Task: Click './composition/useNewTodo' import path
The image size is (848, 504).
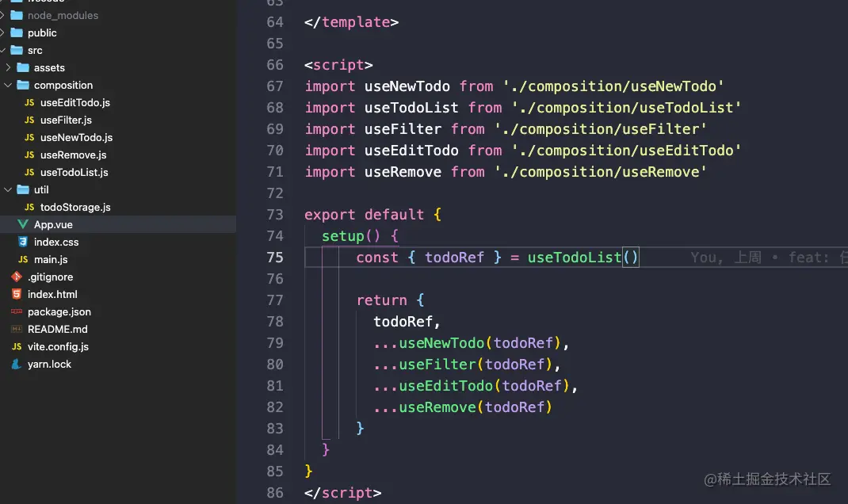Action: 613,86
